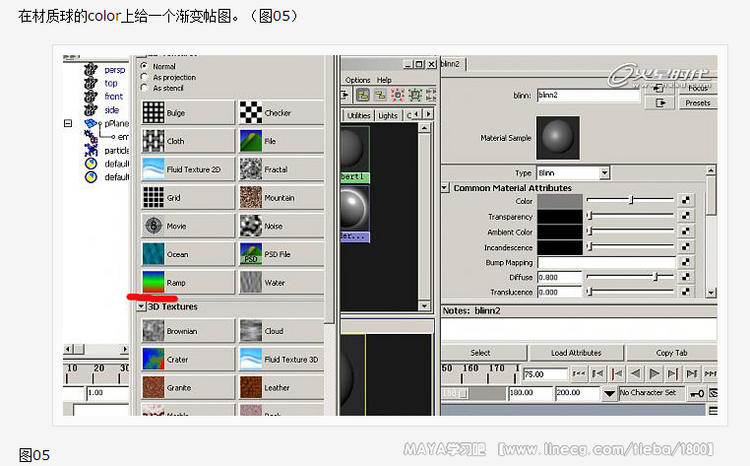
Task: Select the As stencil option
Action: 144,88
